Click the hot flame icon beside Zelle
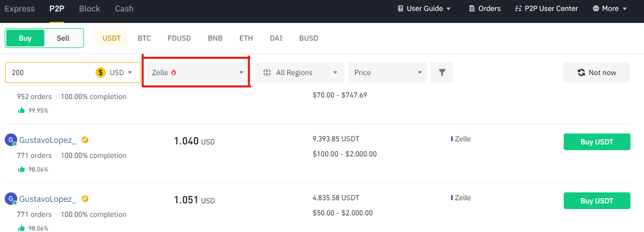The height and width of the screenshot is (232, 644). [174, 72]
